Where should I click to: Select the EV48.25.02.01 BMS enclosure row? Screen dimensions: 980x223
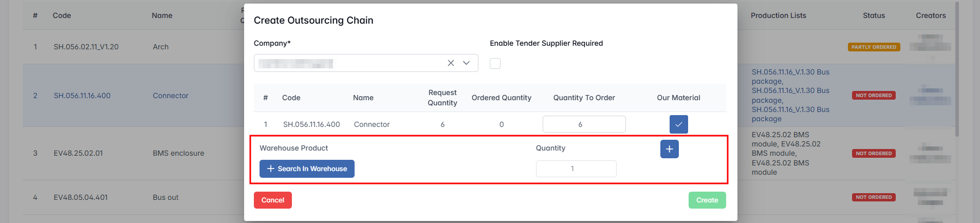(x=128, y=153)
